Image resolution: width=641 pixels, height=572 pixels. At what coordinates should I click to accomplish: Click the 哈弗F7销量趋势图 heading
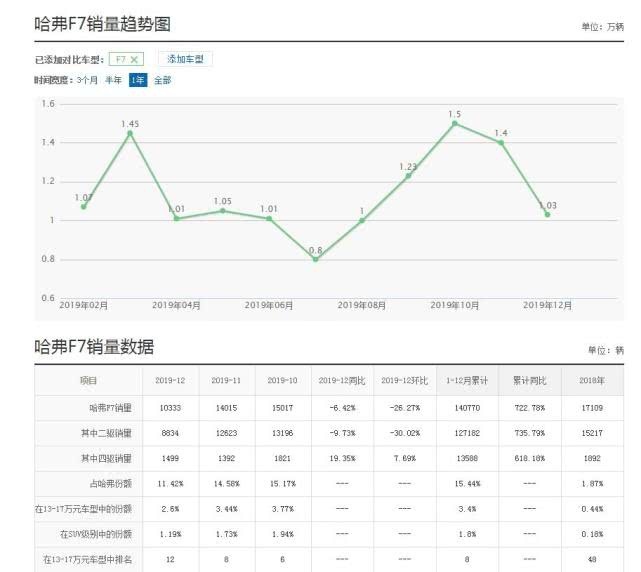click(102, 24)
